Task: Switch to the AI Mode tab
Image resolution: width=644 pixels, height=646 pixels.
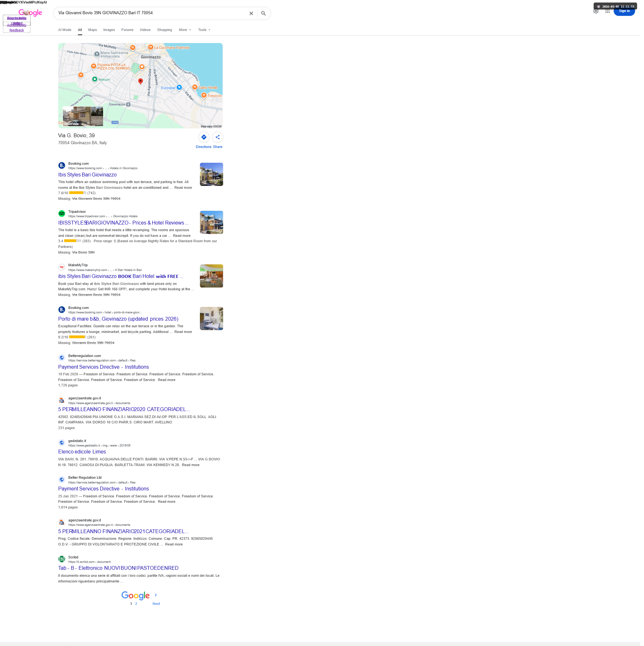Action: 65,30
